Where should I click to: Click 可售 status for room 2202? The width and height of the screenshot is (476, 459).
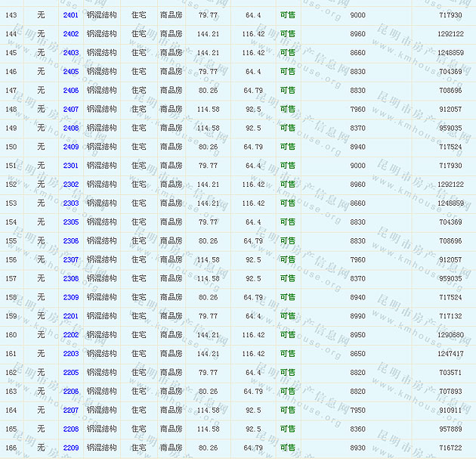(287, 335)
